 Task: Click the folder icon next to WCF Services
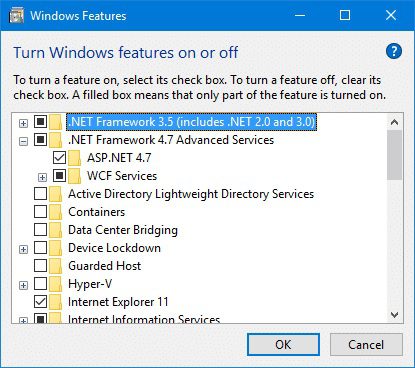(75, 176)
